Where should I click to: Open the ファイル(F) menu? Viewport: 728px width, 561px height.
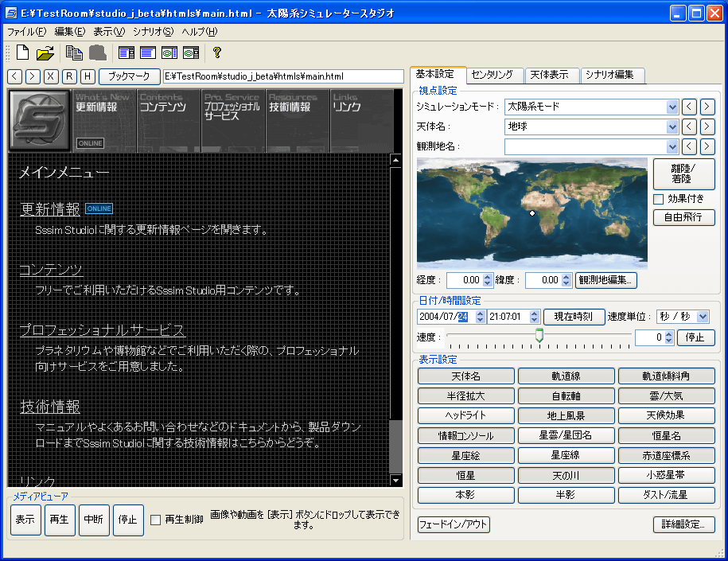(26, 32)
